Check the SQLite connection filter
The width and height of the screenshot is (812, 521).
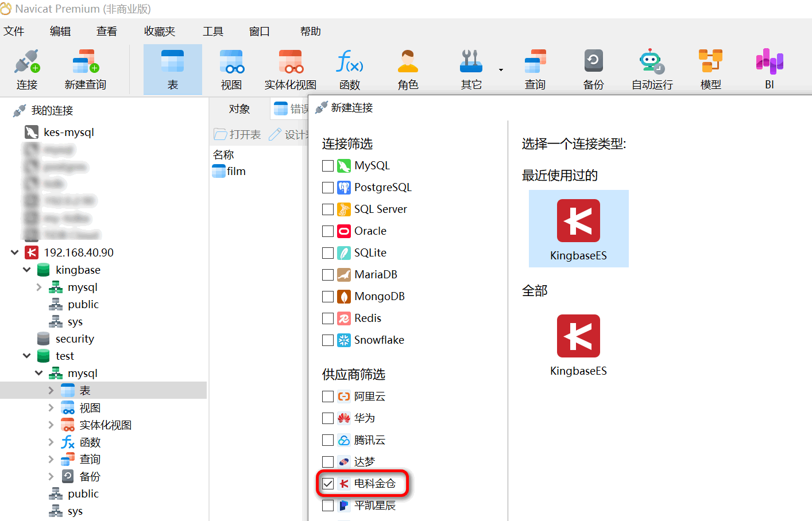point(328,253)
